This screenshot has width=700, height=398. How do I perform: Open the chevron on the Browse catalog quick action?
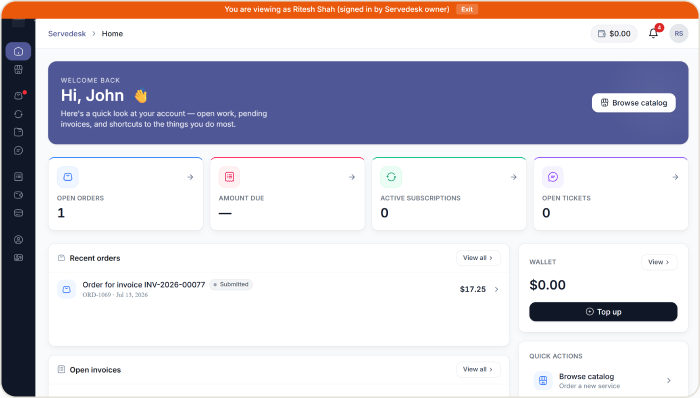point(669,381)
